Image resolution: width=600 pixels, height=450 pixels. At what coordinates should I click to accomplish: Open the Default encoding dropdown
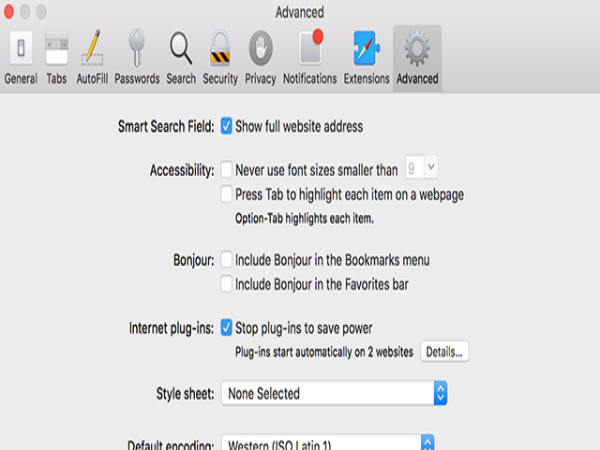[x=328, y=443]
